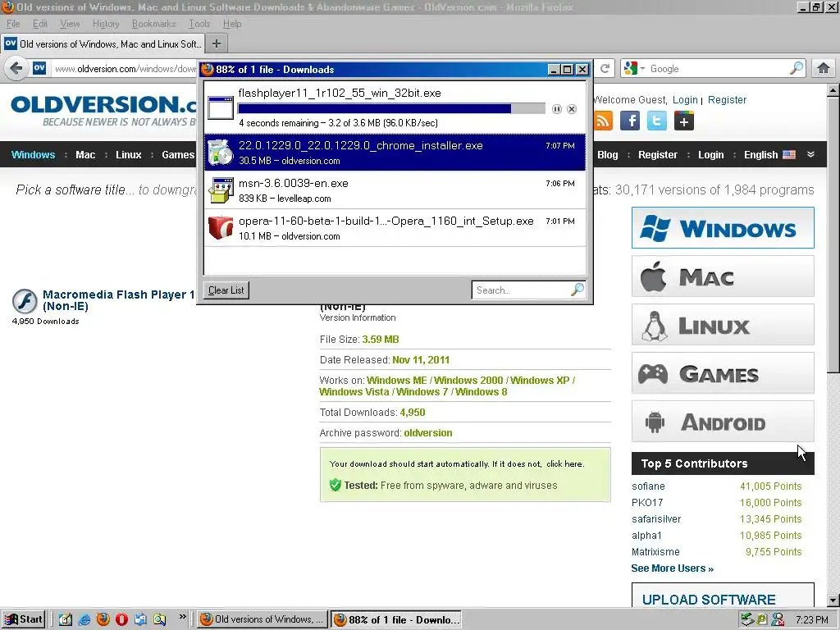Viewport: 840px width, 630px height.
Task: Click the Clear List button
Action: (226, 290)
